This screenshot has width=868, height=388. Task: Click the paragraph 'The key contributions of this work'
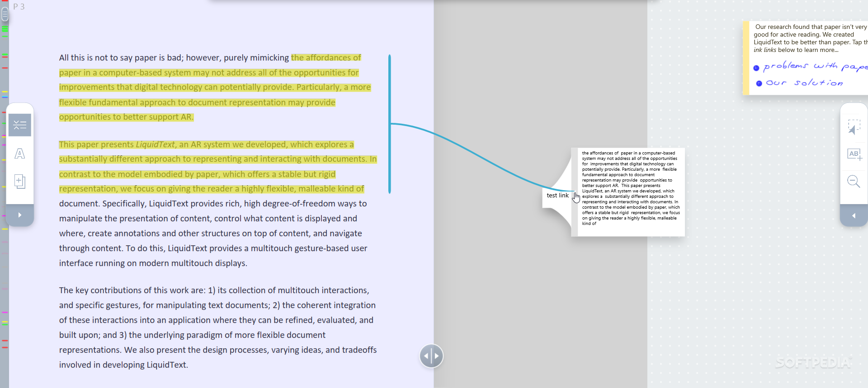[218, 327]
